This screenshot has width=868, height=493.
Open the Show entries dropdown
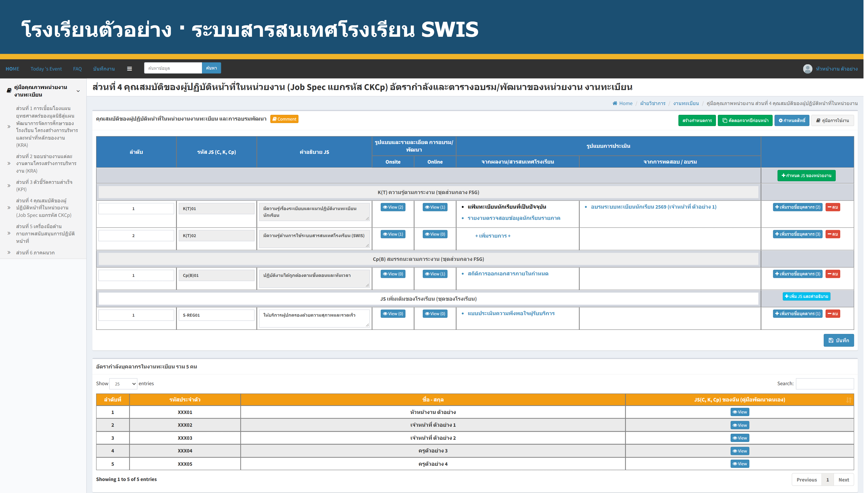(123, 384)
